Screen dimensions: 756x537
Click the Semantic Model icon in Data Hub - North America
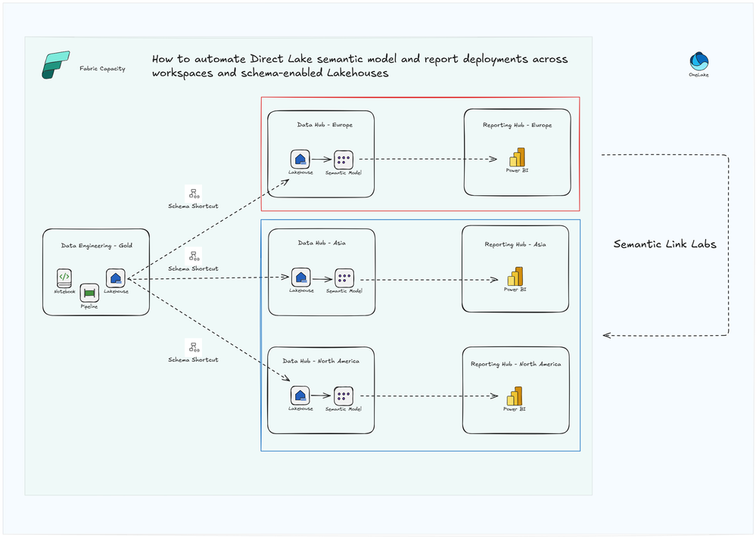[344, 396]
